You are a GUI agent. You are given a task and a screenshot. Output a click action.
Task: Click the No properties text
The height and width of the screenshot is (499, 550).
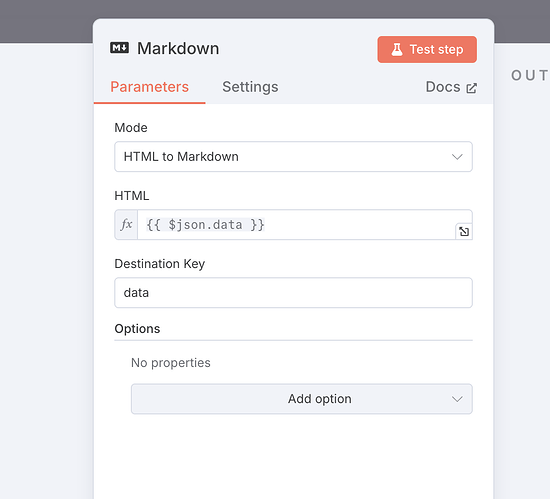[x=170, y=363]
